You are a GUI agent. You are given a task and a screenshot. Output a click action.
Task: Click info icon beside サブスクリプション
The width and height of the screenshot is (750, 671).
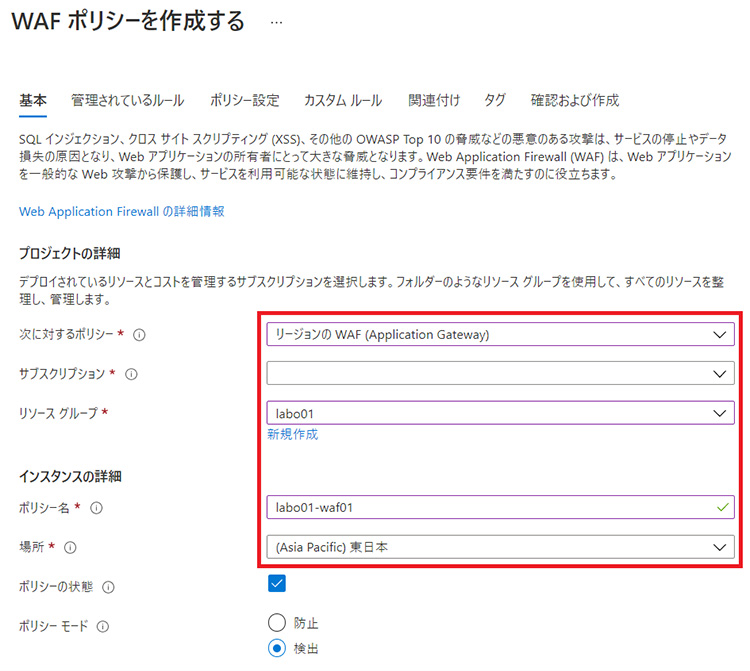click(x=132, y=374)
